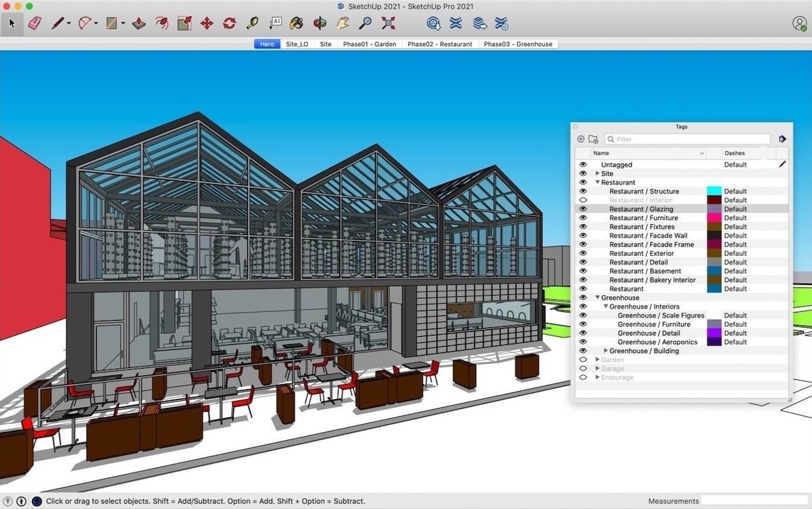Screen dimensions: 812x509
Task: Toggle visibility of the Entourage tag
Action: click(582, 377)
